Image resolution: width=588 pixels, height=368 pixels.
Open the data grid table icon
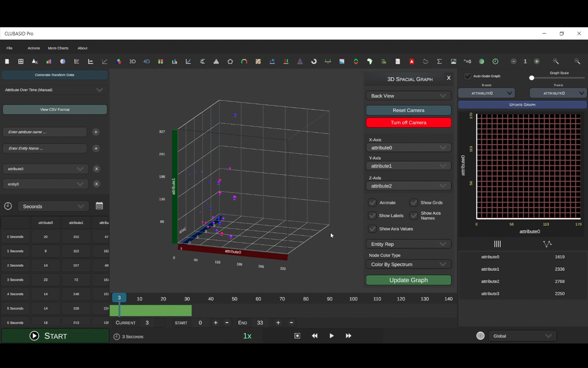[x=21, y=62]
